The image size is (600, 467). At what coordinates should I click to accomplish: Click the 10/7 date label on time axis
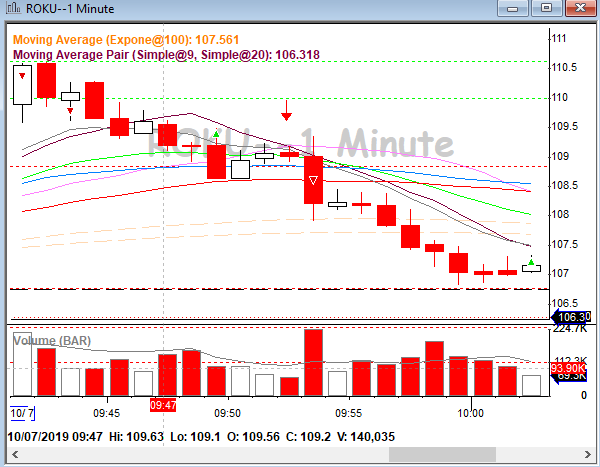tap(20, 412)
